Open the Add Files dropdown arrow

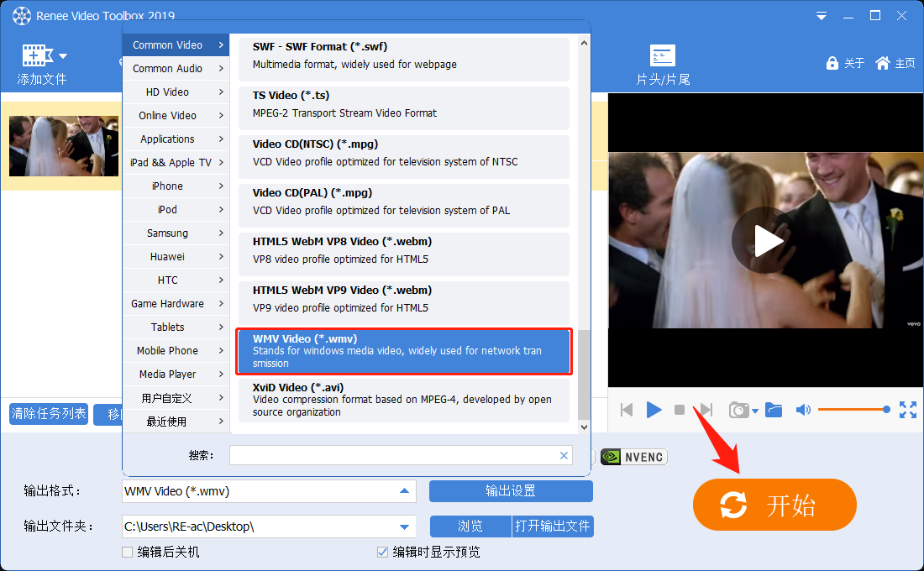[x=63, y=56]
